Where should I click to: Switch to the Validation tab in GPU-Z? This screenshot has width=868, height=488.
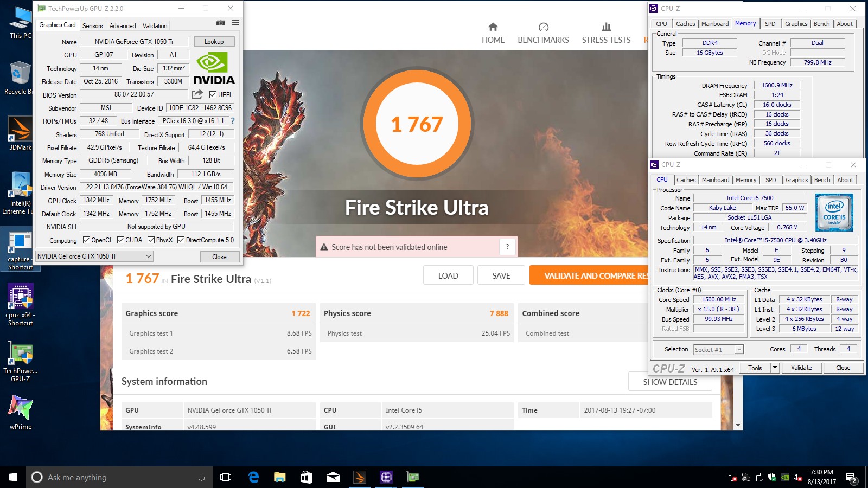[x=155, y=26]
